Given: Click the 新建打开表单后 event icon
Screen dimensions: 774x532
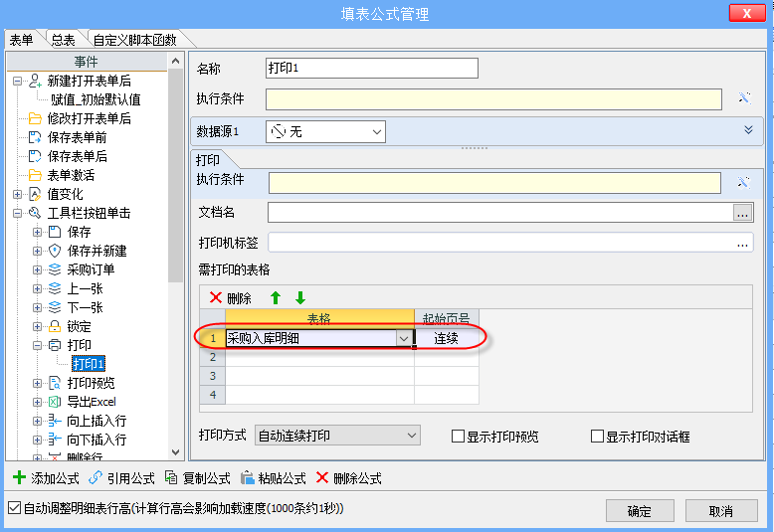Looking at the screenshot, I should tap(35, 81).
